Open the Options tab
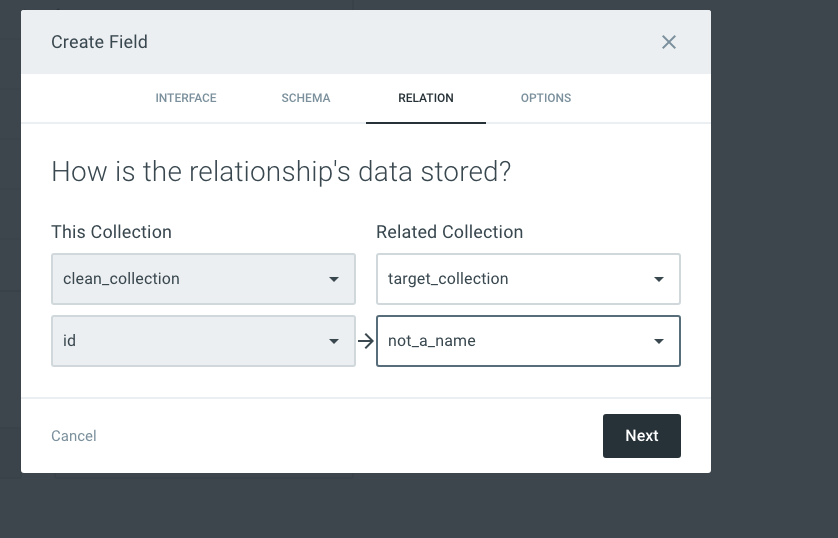This screenshot has width=838, height=538. pos(546,98)
